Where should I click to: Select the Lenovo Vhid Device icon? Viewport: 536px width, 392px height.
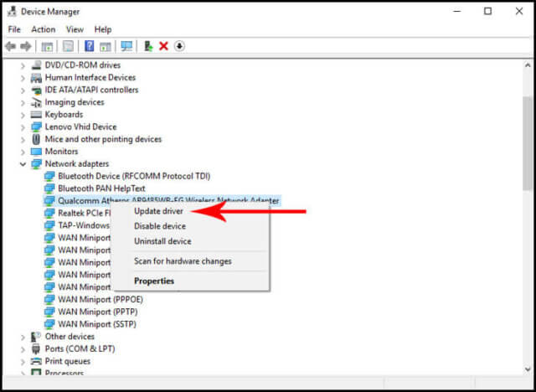click(36, 126)
